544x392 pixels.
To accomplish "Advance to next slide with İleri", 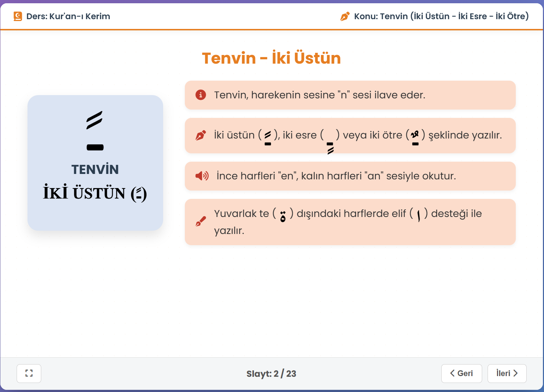I will 507,373.
